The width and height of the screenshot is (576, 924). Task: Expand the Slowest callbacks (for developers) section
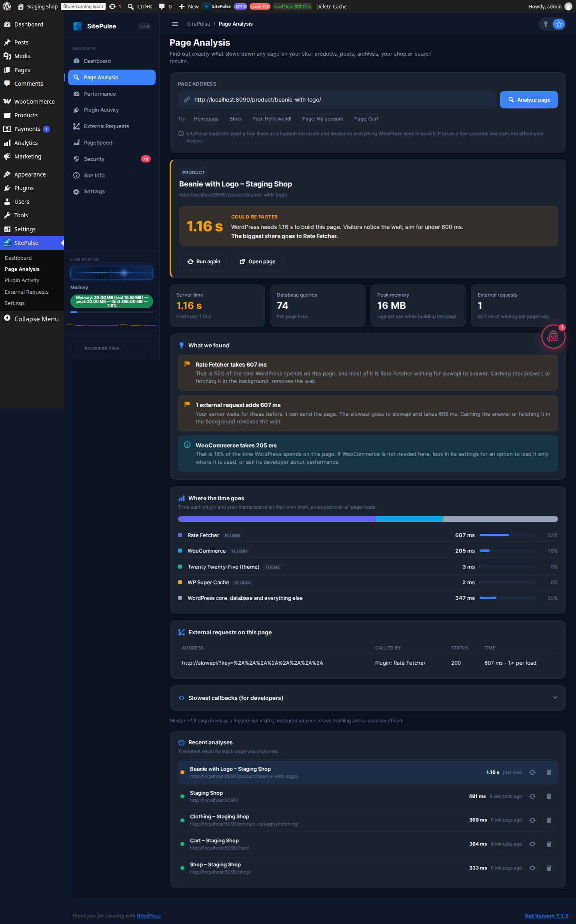click(x=368, y=698)
